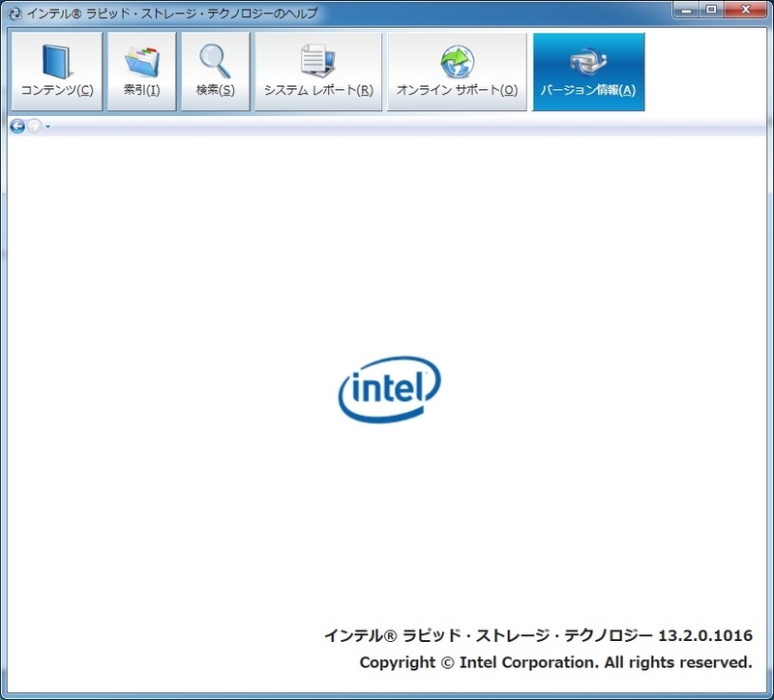Click the app icon in title bar

click(15, 14)
